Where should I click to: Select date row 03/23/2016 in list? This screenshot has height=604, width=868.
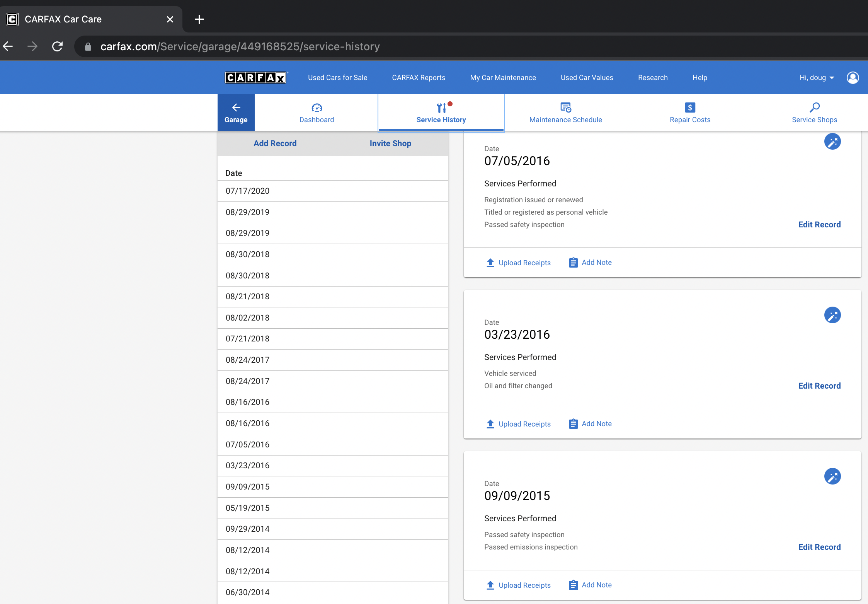coord(333,466)
